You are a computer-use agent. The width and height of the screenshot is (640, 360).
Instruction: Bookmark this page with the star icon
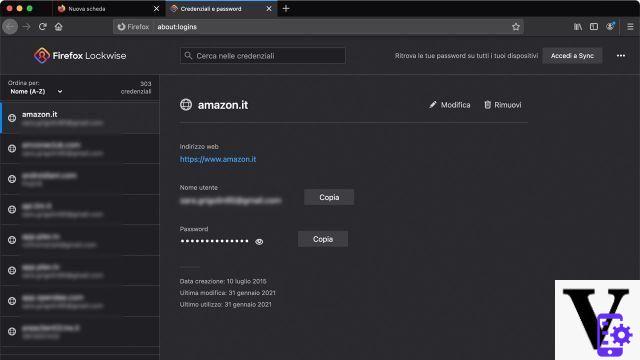click(x=516, y=27)
